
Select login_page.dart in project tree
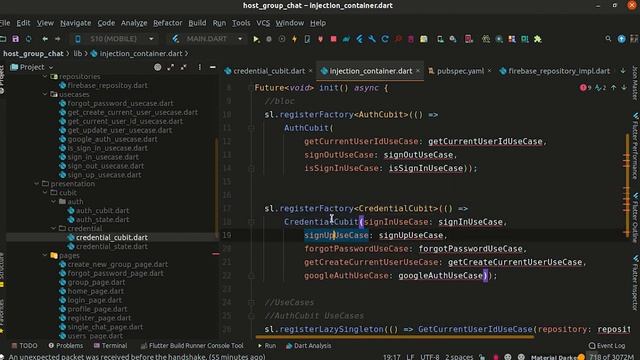94,300
